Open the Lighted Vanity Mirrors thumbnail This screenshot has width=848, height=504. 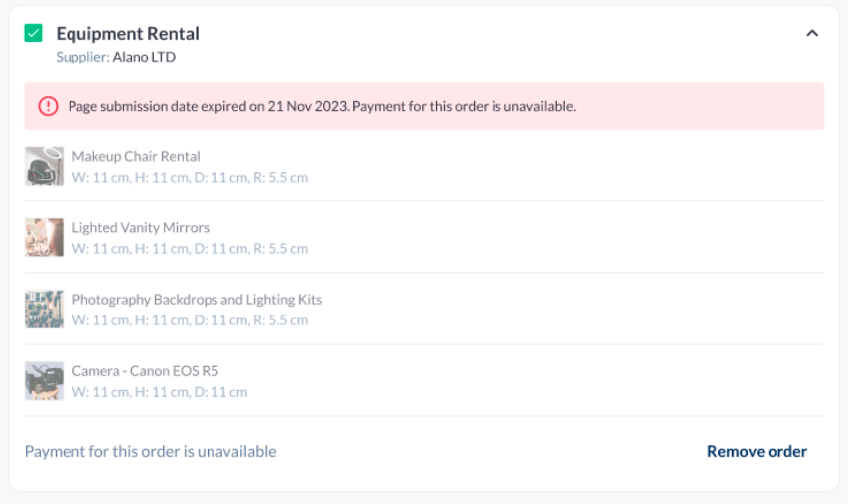tap(44, 238)
